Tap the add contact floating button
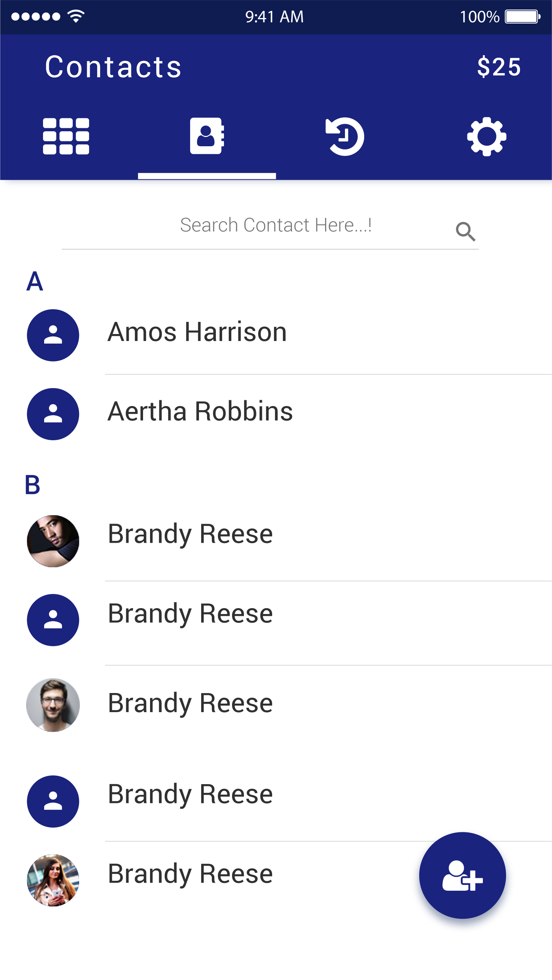552x980 pixels. [462, 875]
